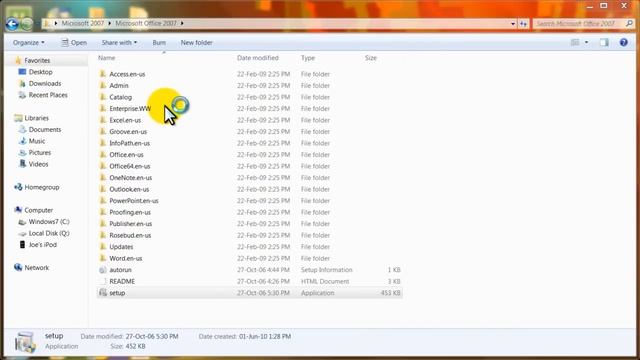The image size is (640, 360).
Task: Click the Burn button
Action: [x=159, y=42]
